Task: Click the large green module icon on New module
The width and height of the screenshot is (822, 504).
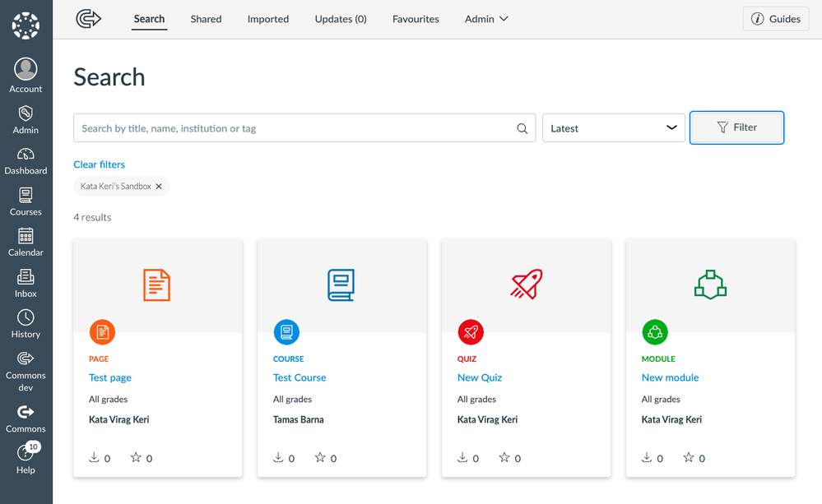Action: (x=710, y=284)
